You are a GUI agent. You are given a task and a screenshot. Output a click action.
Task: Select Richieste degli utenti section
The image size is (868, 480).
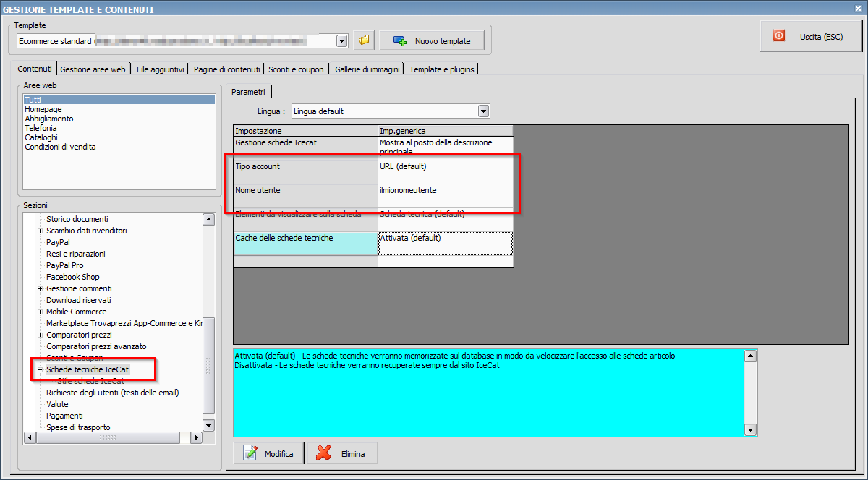pyautogui.click(x=112, y=393)
